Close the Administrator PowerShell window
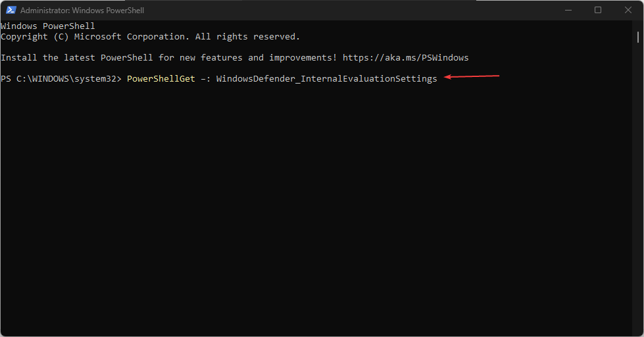Viewport: 644px width, 337px height. pyautogui.click(x=628, y=11)
